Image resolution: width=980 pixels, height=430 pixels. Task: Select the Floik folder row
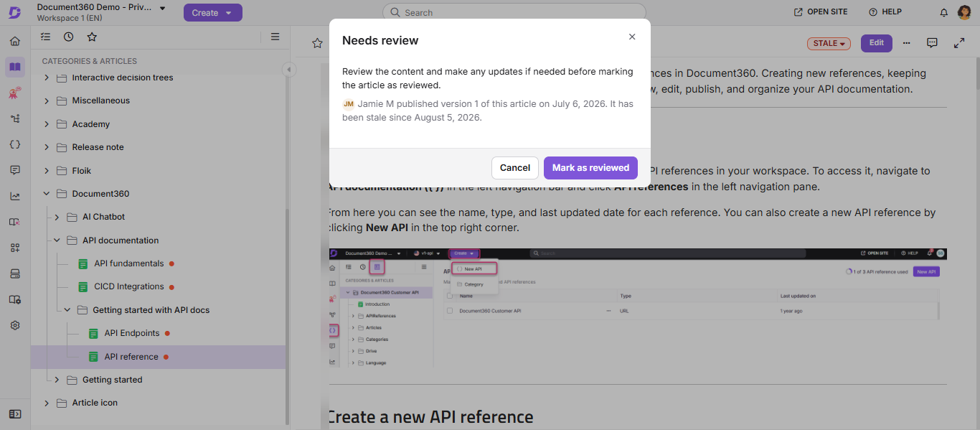(158, 171)
